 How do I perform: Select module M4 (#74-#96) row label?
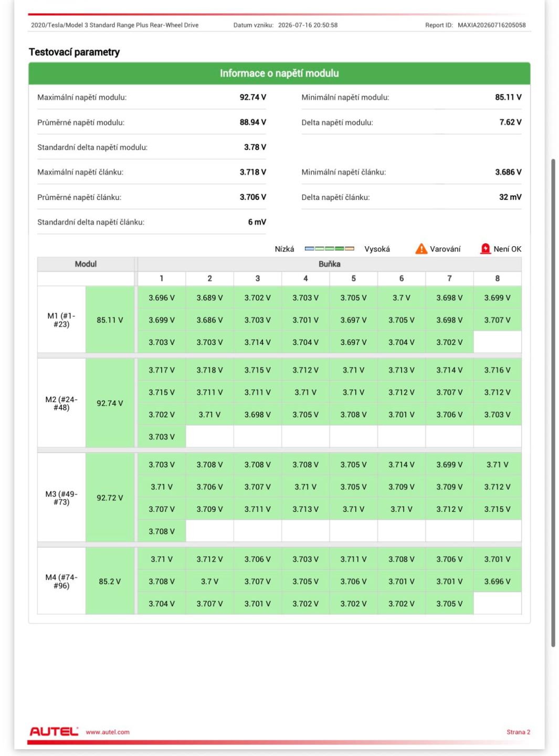coord(61,581)
